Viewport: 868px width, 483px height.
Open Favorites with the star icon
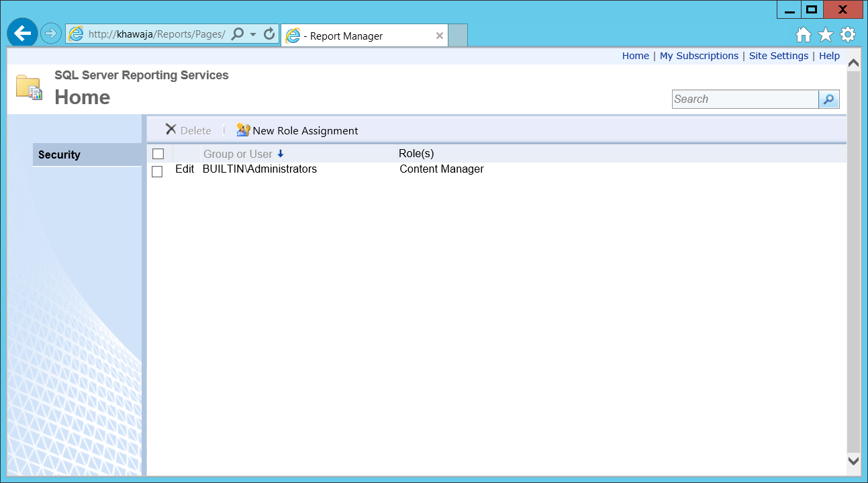pos(826,35)
